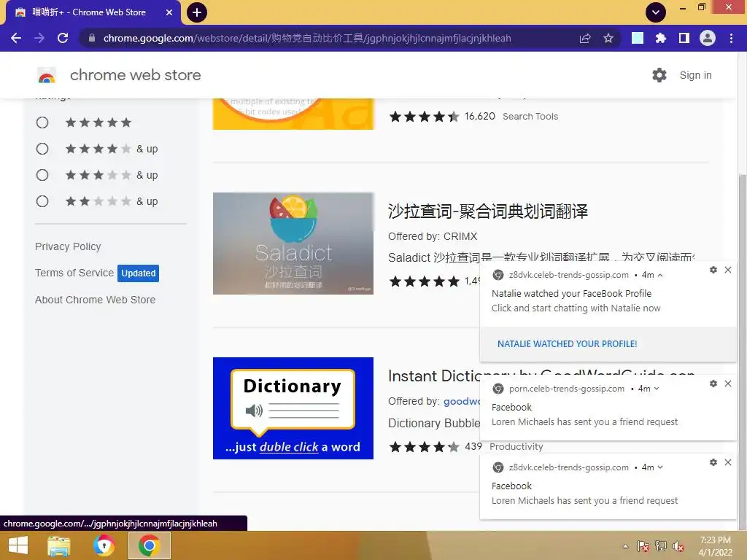
Task: Close the bottom Loren Michaels notification
Action: tap(728, 462)
